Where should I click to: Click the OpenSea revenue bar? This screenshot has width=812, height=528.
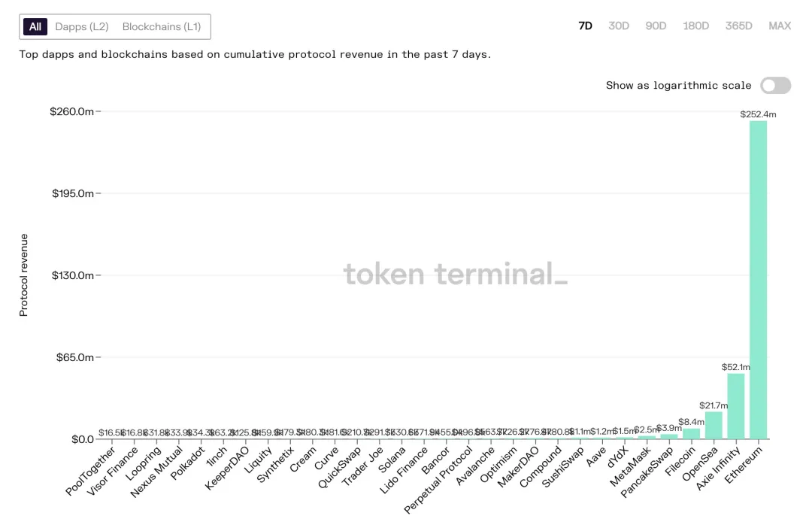714,426
